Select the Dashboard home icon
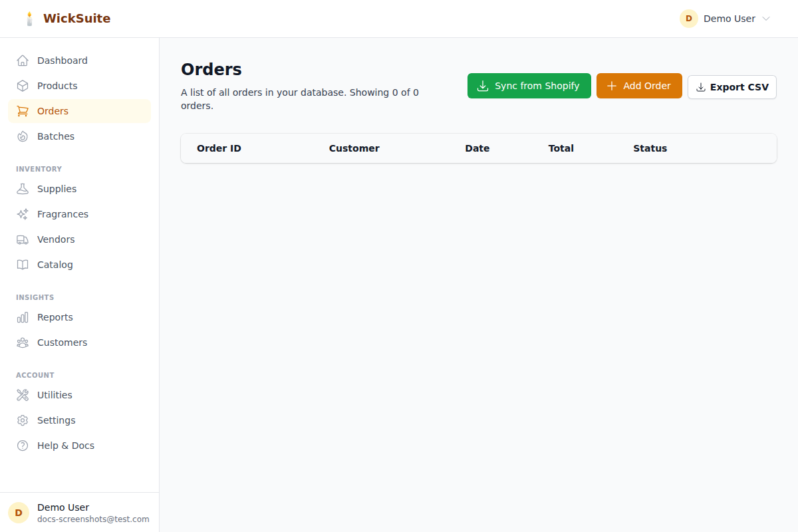 click(x=23, y=60)
